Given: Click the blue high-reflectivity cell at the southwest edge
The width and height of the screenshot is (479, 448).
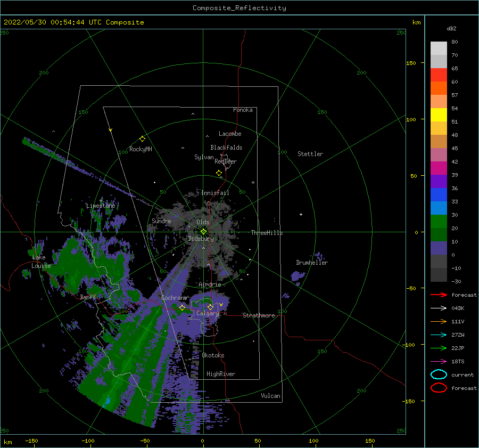Looking at the screenshot, I should [x=107, y=401].
